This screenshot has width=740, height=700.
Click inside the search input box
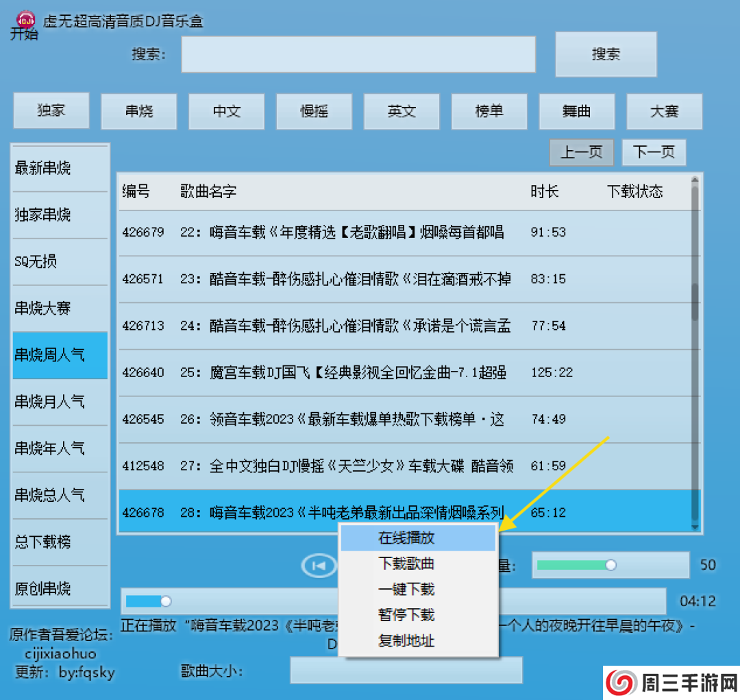click(x=358, y=55)
